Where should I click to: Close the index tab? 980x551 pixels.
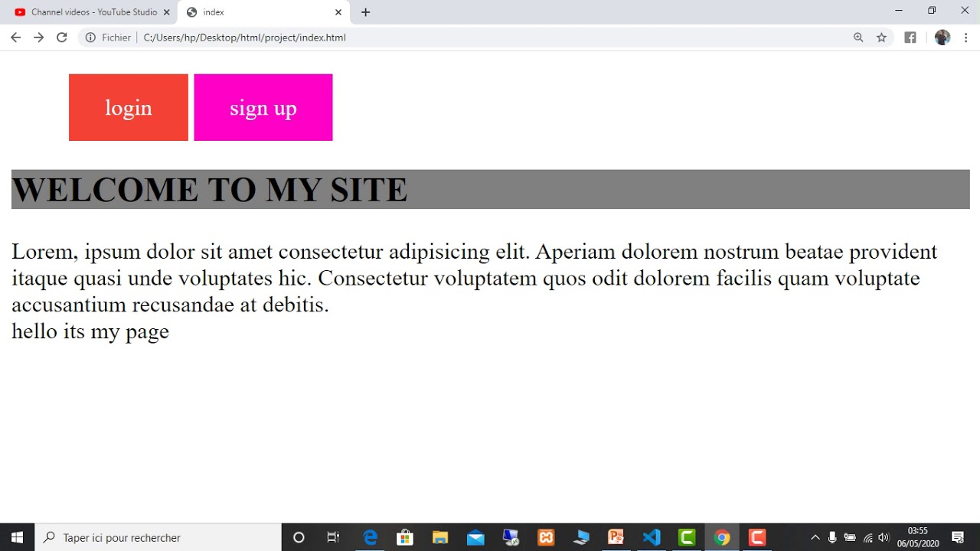(338, 12)
